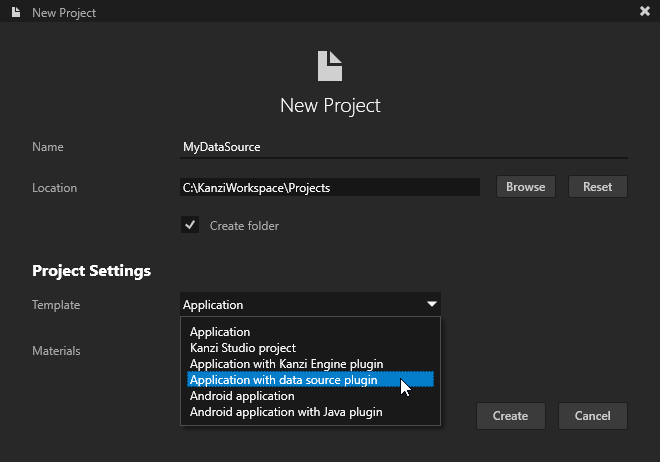660x462 pixels.
Task: Select the Application template option
Action: point(220,331)
